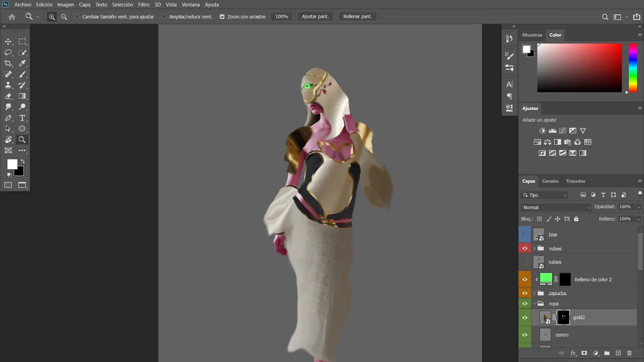Open the fx layer style menu
This screenshot has height=362, width=644.
573,353
